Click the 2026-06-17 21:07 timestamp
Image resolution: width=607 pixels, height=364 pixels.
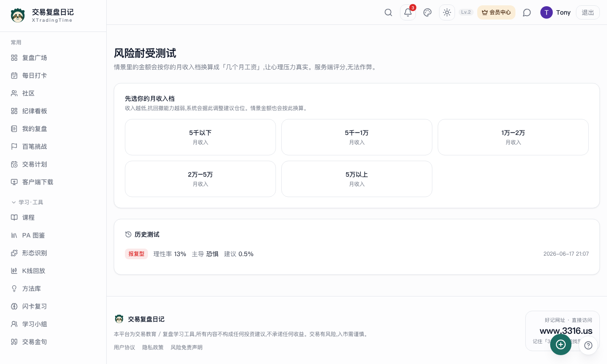pyautogui.click(x=566, y=254)
